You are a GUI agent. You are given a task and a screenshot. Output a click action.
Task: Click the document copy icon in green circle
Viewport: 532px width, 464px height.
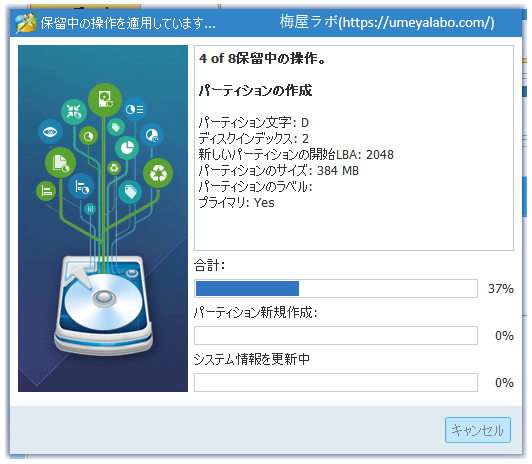click(x=60, y=162)
